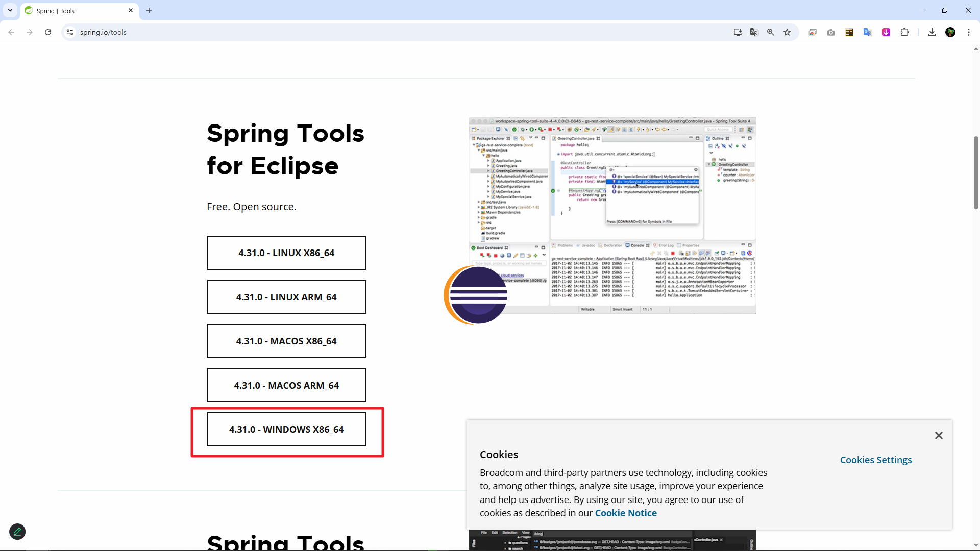Viewport: 980px width, 551px height.
Task: Open the Chrome profile avatar
Action: point(950,32)
